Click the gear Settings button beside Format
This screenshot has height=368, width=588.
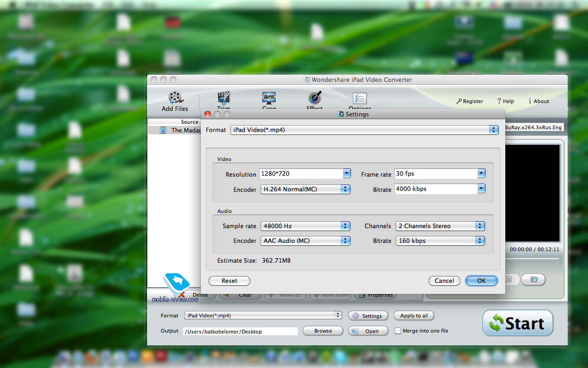click(368, 316)
